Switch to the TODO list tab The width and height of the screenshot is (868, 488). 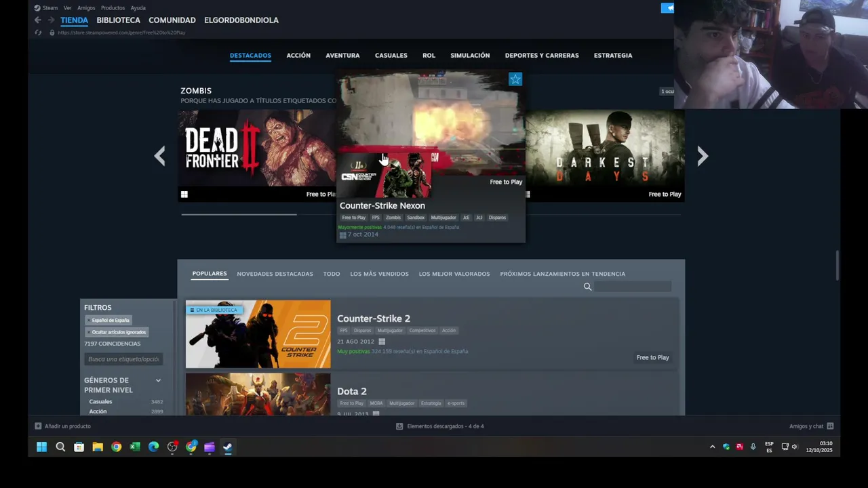point(332,274)
